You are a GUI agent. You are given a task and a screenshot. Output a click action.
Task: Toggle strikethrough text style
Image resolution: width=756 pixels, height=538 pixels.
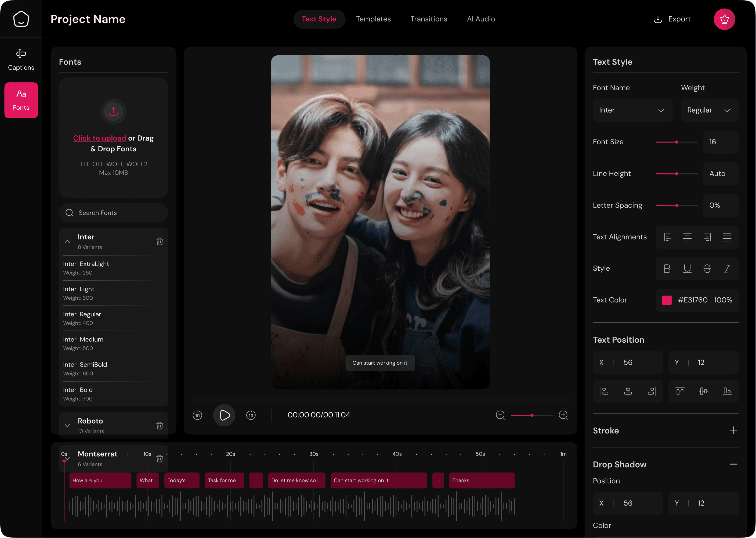click(x=707, y=269)
